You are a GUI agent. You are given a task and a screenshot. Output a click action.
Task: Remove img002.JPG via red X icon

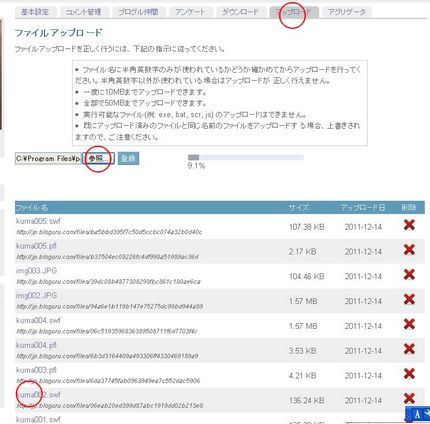[x=409, y=299]
